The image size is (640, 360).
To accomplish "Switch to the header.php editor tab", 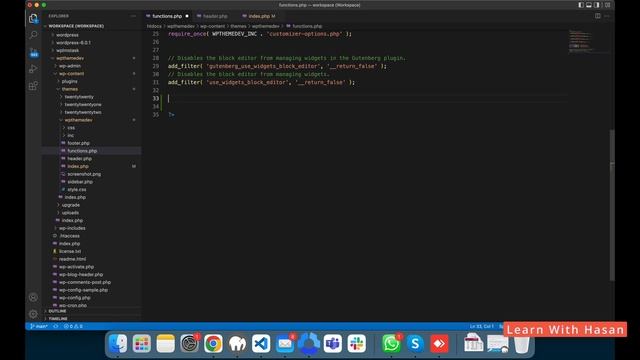I will pyautogui.click(x=215, y=16).
